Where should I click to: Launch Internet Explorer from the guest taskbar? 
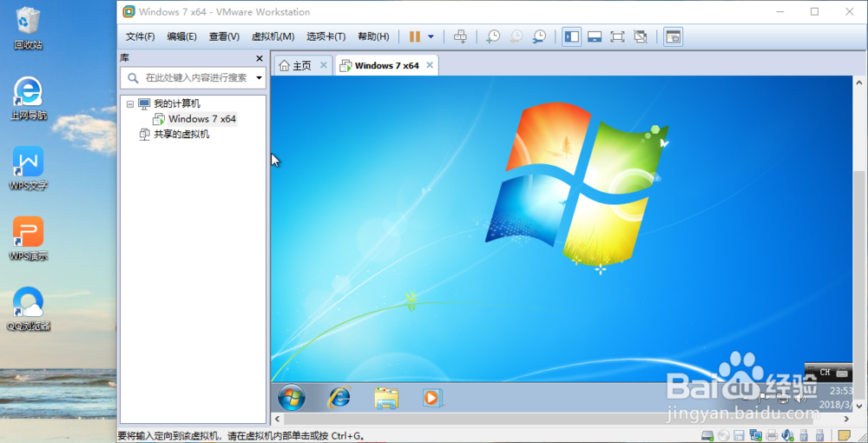point(339,397)
